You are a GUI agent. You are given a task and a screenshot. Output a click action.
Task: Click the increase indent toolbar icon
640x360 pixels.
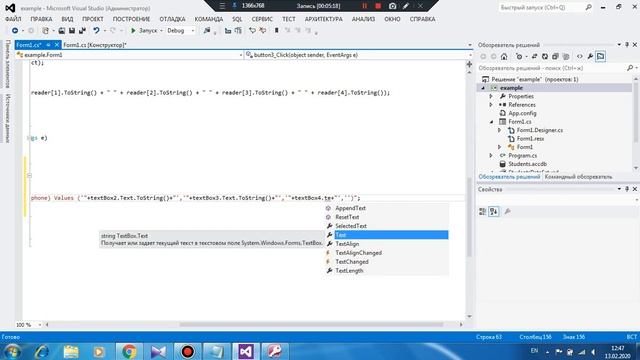click(x=238, y=31)
